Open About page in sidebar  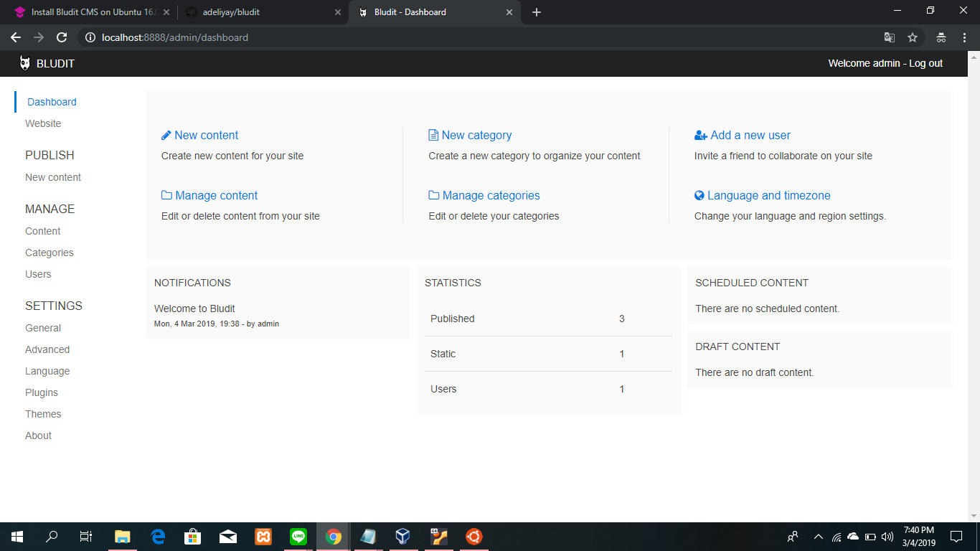click(38, 435)
